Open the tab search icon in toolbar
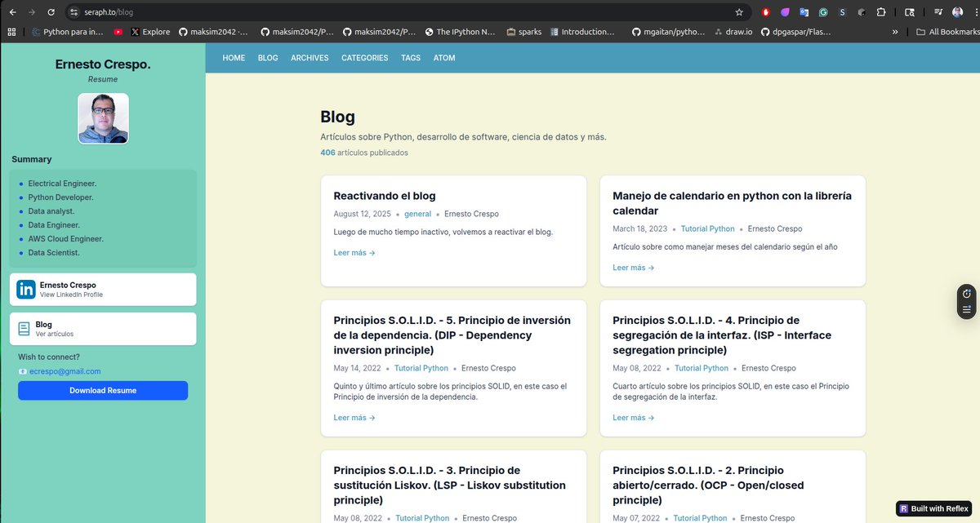 (x=910, y=12)
